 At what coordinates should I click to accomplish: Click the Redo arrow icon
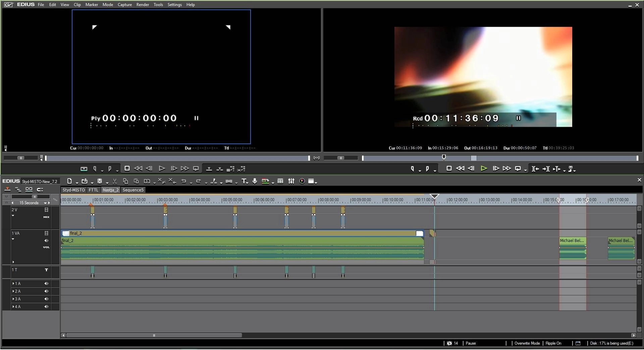198,181
